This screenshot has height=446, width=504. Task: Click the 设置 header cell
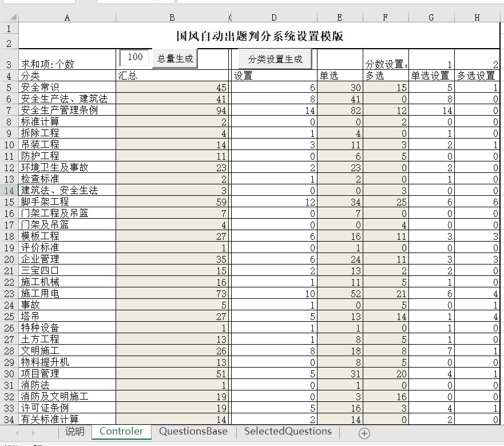(274, 76)
